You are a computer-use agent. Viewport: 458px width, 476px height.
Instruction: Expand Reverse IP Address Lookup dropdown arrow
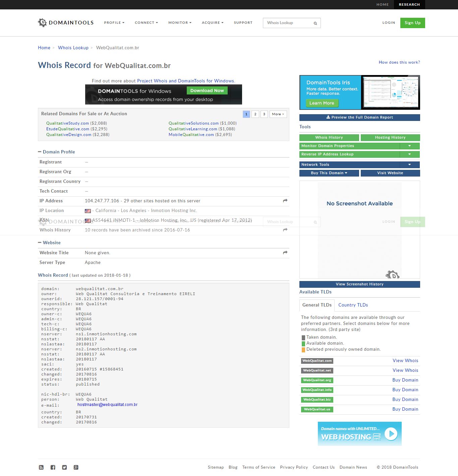tap(410, 154)
